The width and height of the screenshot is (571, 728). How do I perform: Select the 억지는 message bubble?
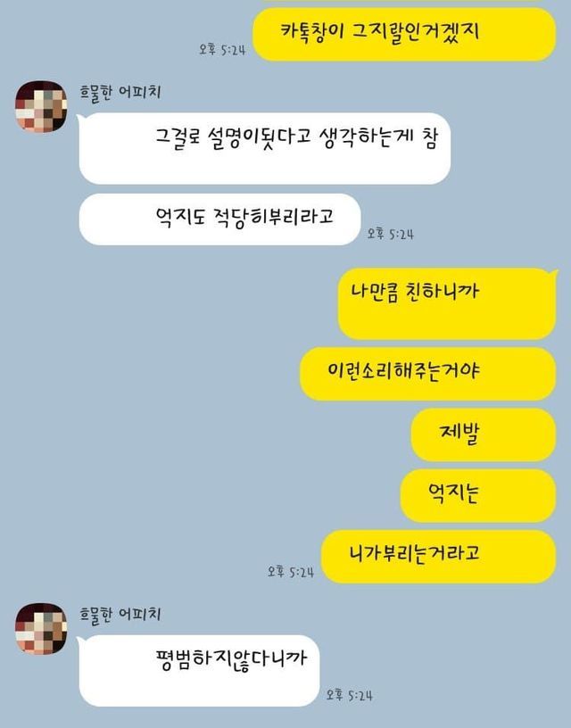point(478,496)
